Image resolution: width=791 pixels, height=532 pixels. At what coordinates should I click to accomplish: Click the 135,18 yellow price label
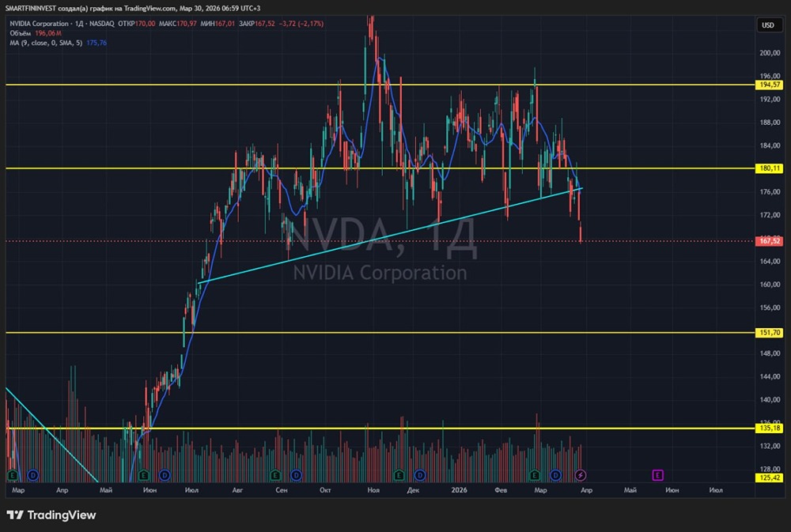769,428
